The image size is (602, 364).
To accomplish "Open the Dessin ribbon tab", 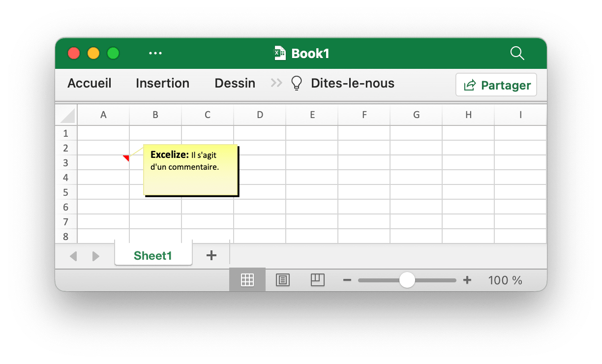I will point(235,83).
